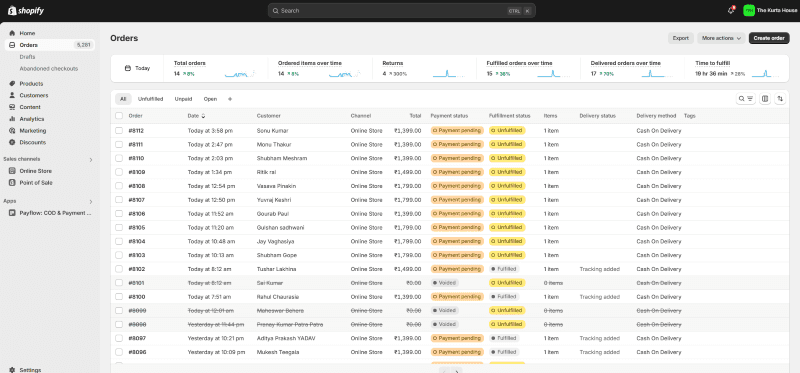
Task: Switch to the Unpaid tab
Action: [x=183, y=99]
